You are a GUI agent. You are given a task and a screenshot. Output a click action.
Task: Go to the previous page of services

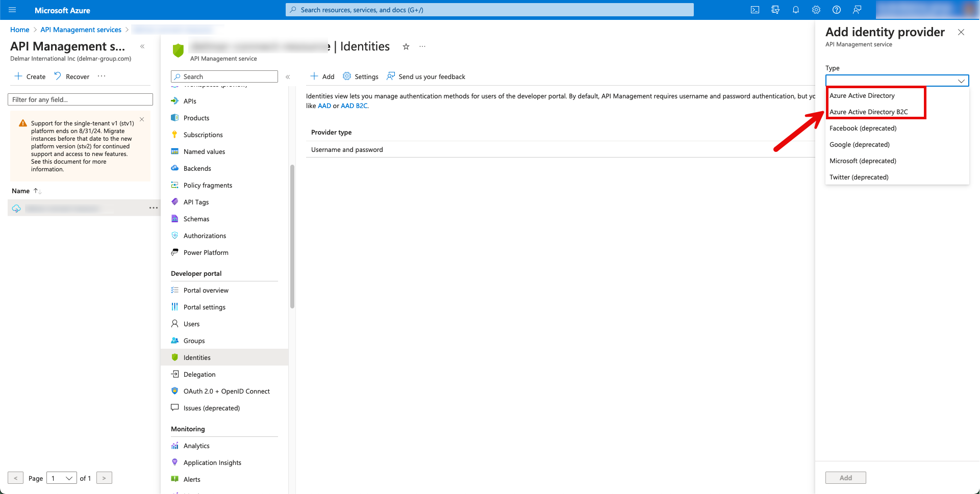16,478
